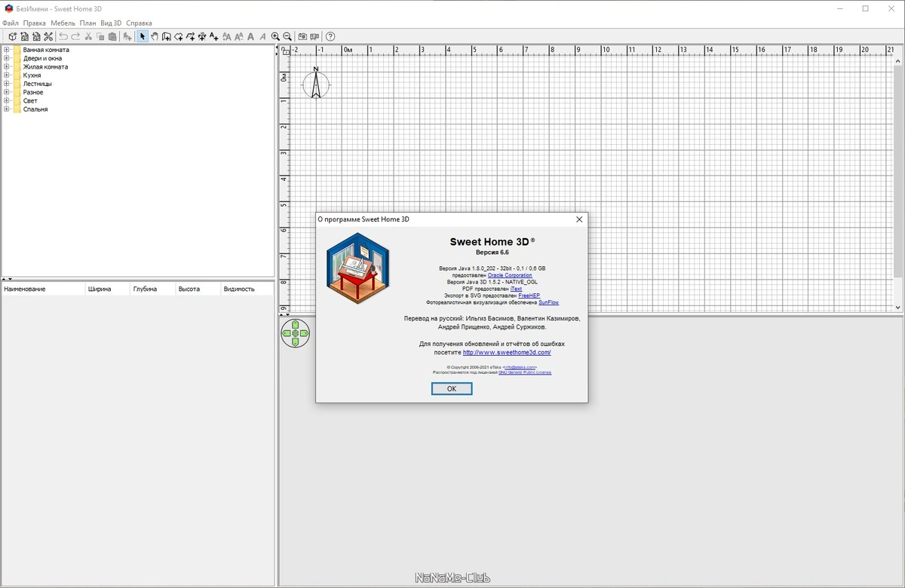Visit the www.sweethome3d.com link
The image size is (905, 588).
[507, 352]
